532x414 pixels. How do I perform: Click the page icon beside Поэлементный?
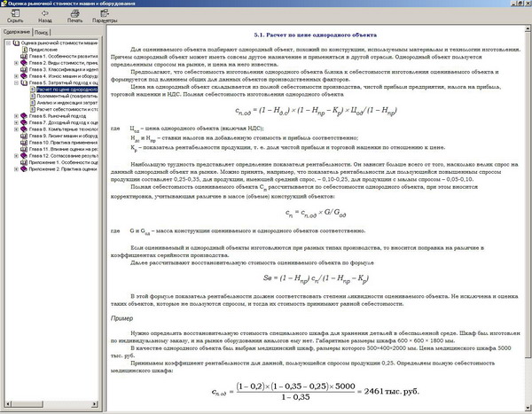click(33, 96)
